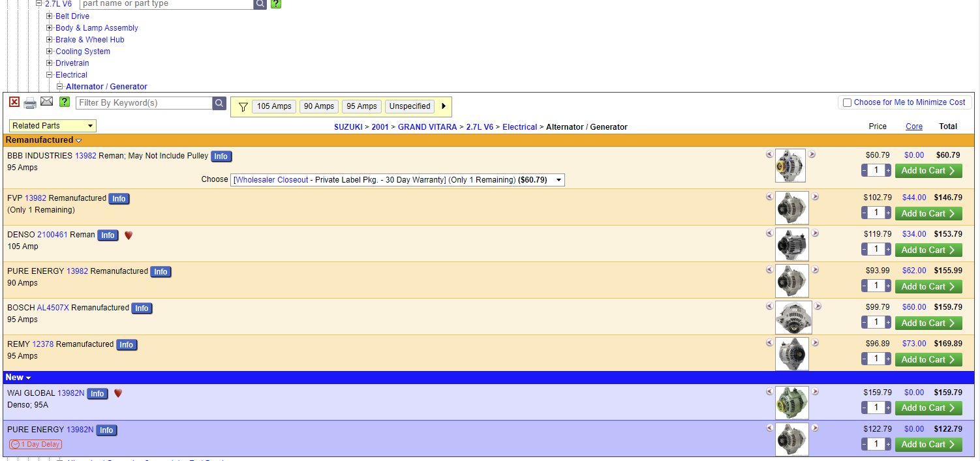The height and width of the screenshot is (461, 980).
Task: Increase quantity for FVP 13982
Action: 888,213
